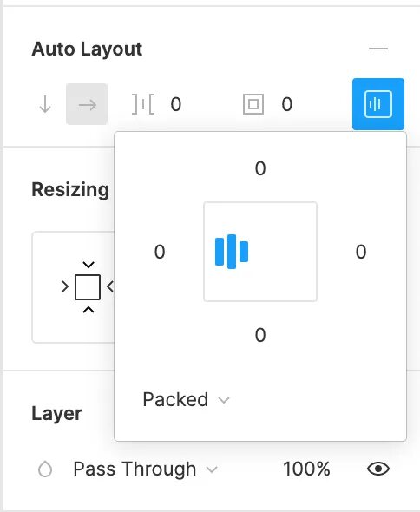The image size is (420, 512).
Task: Toggle layer visibility eye icon
Action: [x=378, y=469]
